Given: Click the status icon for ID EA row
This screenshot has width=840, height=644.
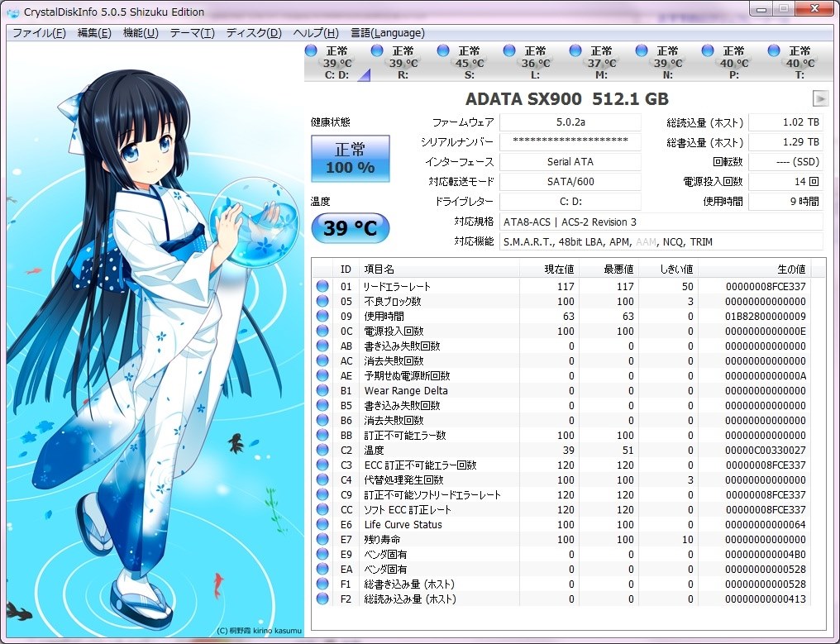Looking at the screenshot, I should pos(322,569).
